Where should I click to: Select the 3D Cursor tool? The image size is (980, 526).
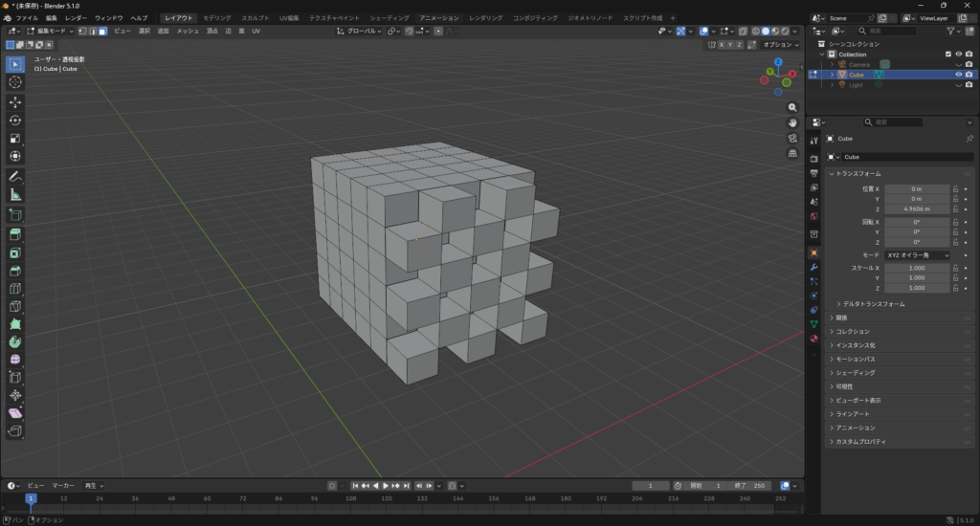click(x=15, y=82)
